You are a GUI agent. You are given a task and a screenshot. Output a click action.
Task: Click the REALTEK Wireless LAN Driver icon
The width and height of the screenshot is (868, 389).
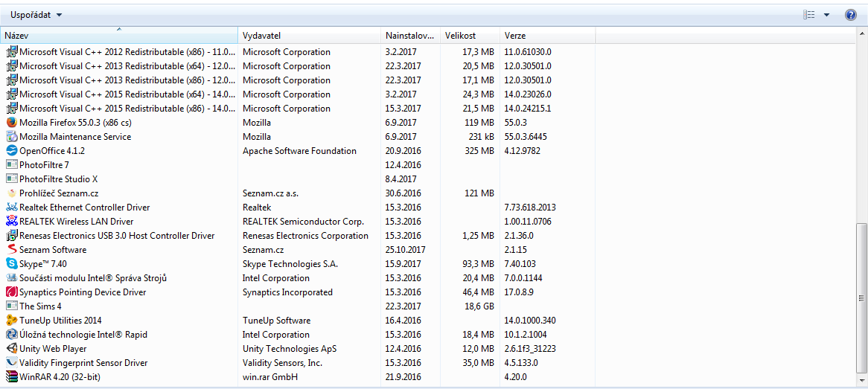[11, 222]
